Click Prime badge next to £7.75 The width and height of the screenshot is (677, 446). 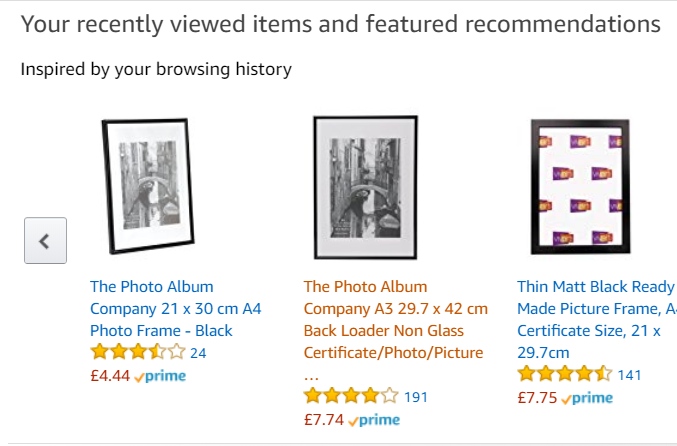tap(587, 399)
